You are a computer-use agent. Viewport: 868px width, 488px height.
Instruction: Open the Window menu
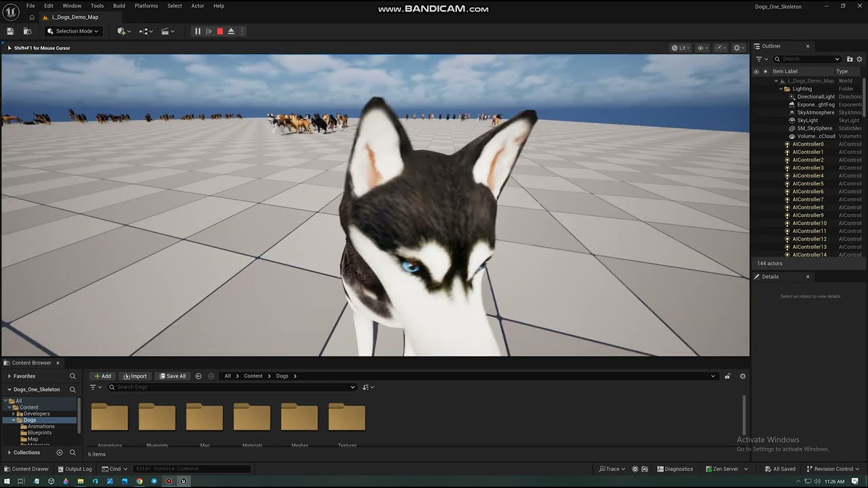[x=72, y=5]
